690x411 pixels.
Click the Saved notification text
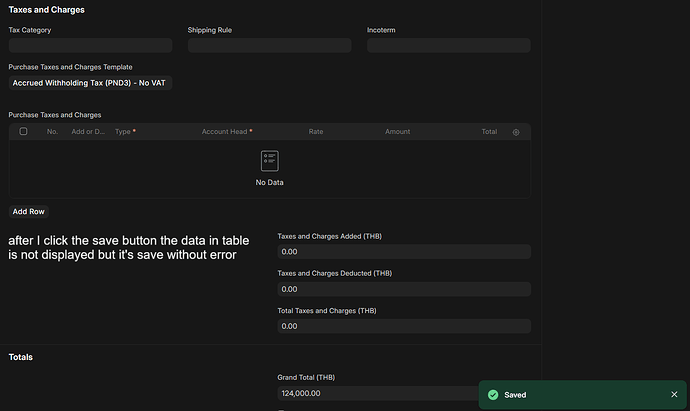coord(515,395)
